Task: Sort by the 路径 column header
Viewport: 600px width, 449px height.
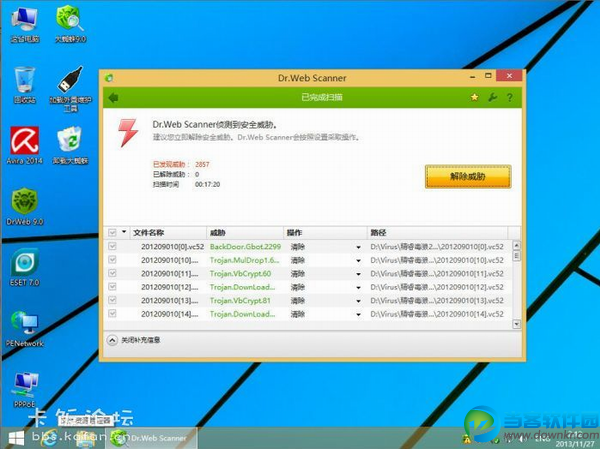Action: click(438, 232)
